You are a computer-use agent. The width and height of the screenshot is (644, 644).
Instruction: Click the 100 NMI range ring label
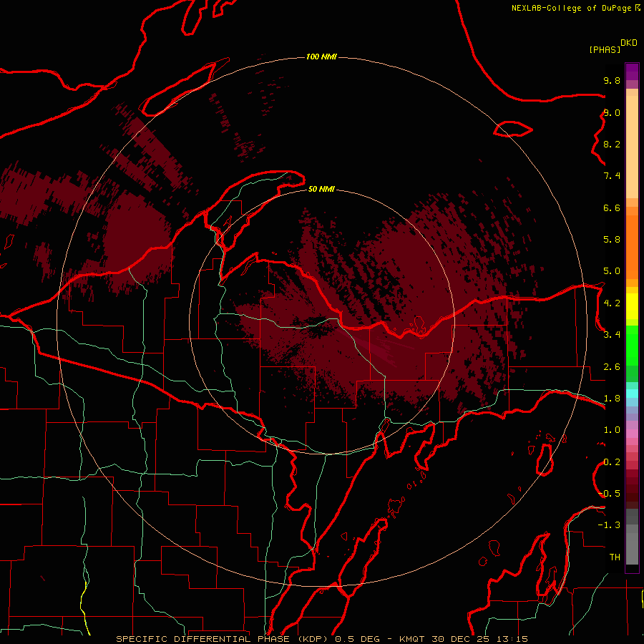pyautogui.click(x=321, y=57)
